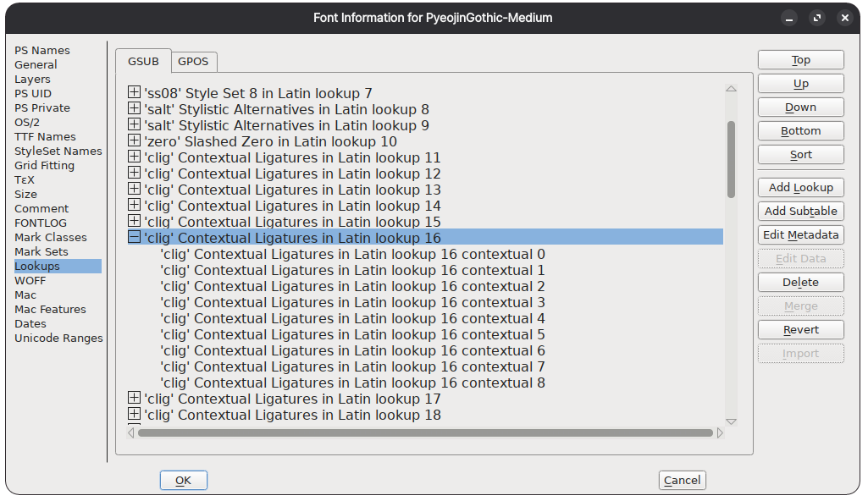Open the PS Names section
868x501 pixels.
pos(42,50)
